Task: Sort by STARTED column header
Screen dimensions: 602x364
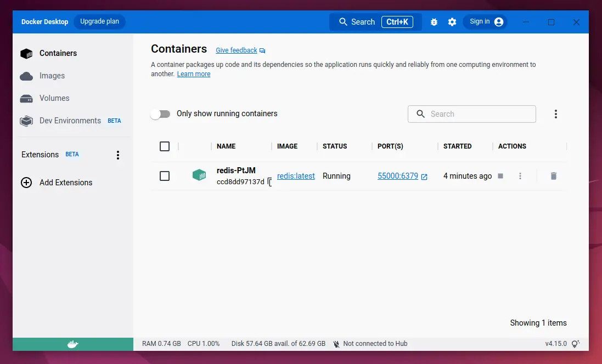Action: click(457, 146)
